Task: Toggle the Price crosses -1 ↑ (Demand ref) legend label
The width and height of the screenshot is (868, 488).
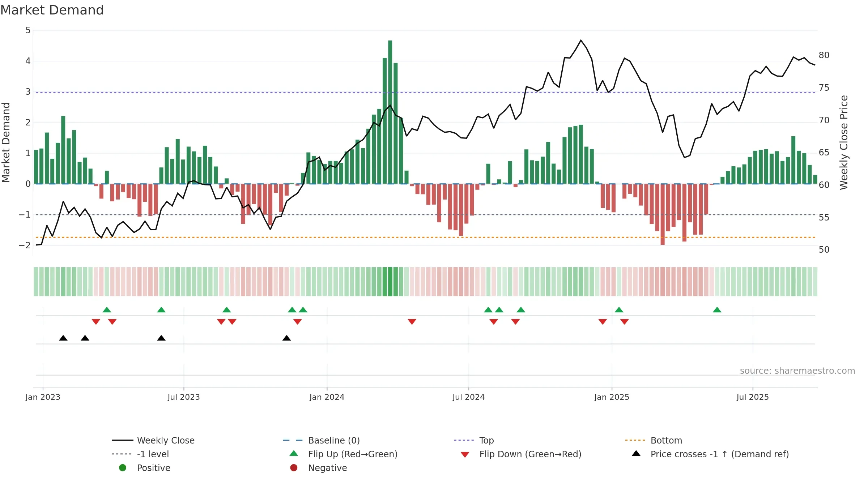Action: tap(720, 454)
